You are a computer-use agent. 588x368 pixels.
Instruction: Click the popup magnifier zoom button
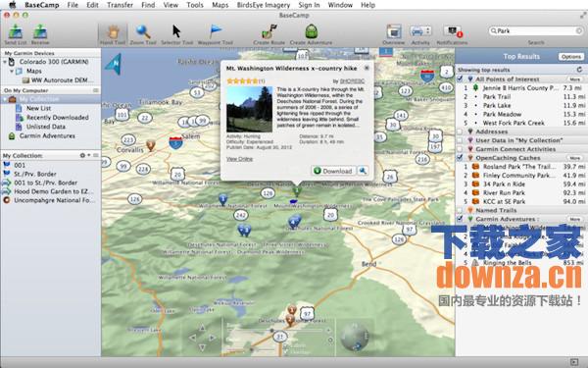[x=363, y=171]
